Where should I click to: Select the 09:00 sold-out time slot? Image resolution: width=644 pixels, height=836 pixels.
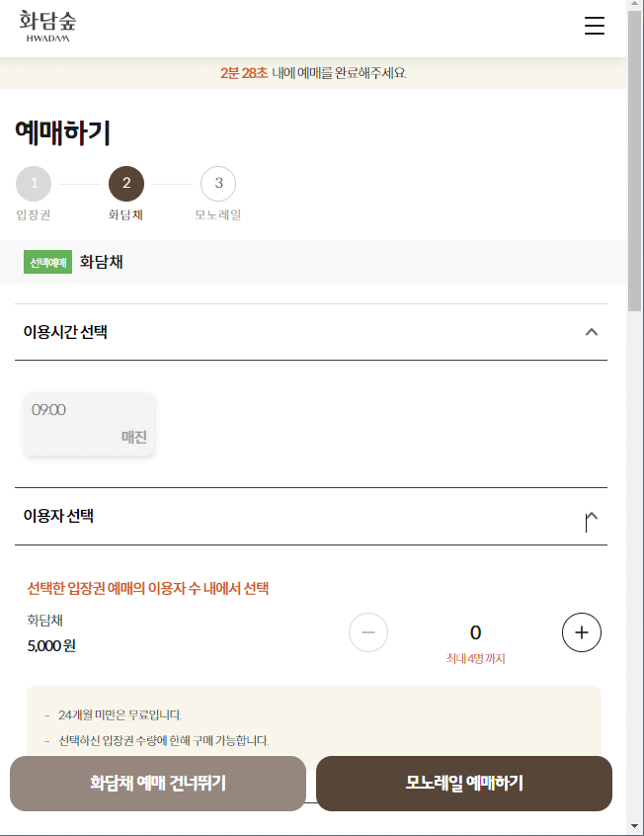click(x=89, y=423)
